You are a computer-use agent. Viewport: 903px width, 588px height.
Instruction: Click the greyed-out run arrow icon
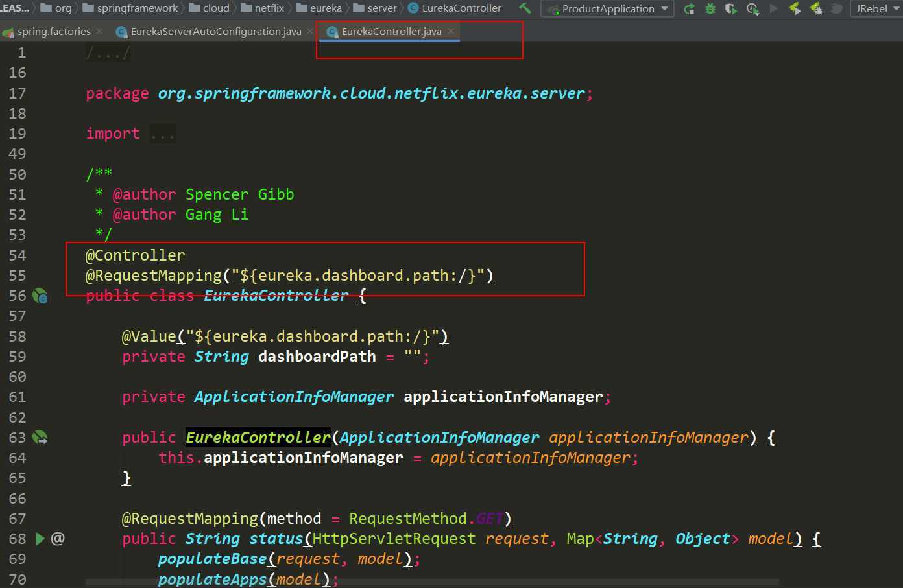point(773,8)
